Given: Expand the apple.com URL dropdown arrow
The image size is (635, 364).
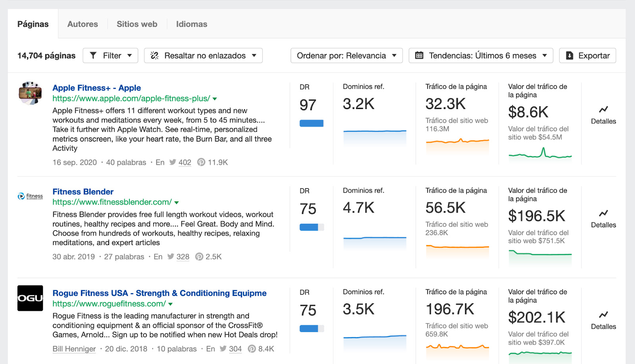Looking at the screenshot, I should (x=215, y=99).
